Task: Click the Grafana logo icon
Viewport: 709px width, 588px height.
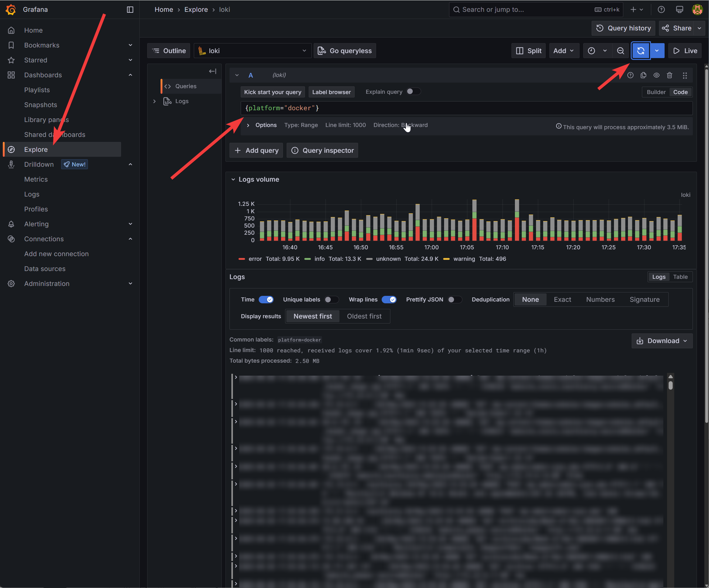Action: click(11, 9)
